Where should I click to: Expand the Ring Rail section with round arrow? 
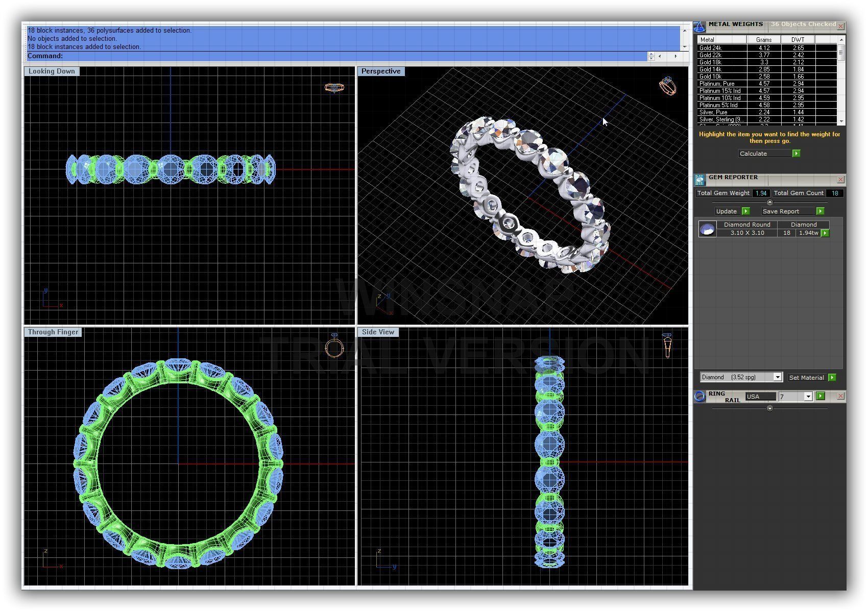point(770,408)
